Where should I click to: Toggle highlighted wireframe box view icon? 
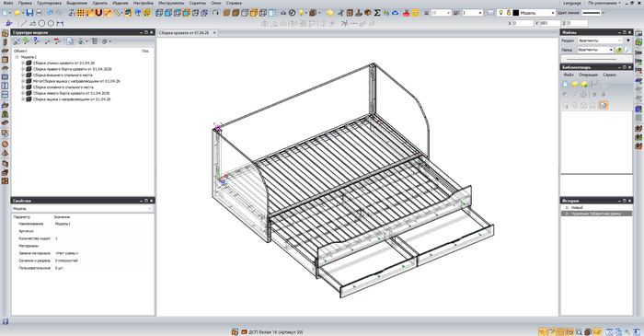click(x=254, y=13)
